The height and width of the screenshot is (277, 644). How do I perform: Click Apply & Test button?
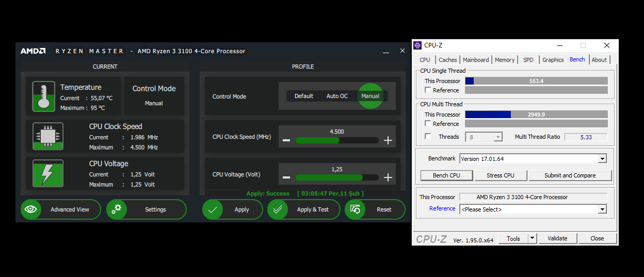coord(304,209)
